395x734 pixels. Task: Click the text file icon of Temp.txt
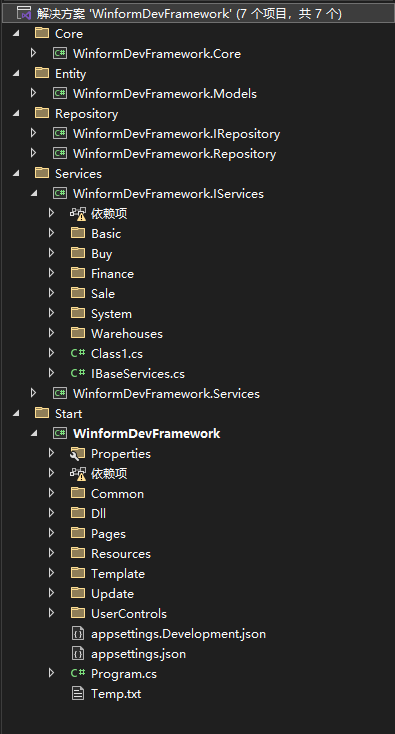(x=78, y=693)
